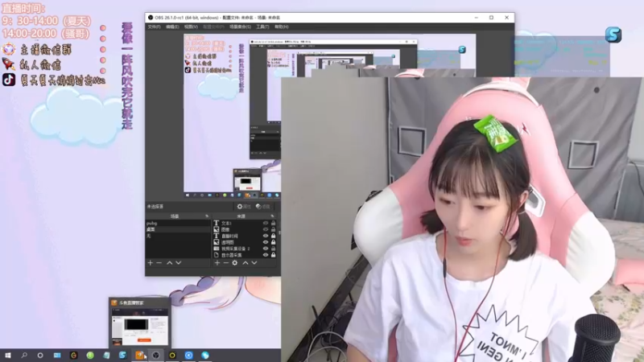Open the orange Douyu taskbar icon
The width and height of the screenshot is (644, 362).
point(139,356)
